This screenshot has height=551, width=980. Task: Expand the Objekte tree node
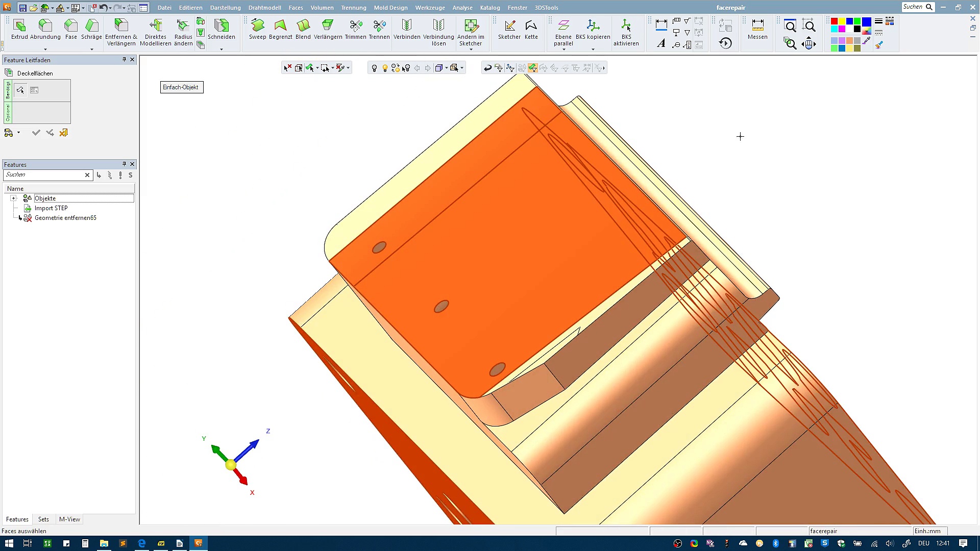point(14,198)
